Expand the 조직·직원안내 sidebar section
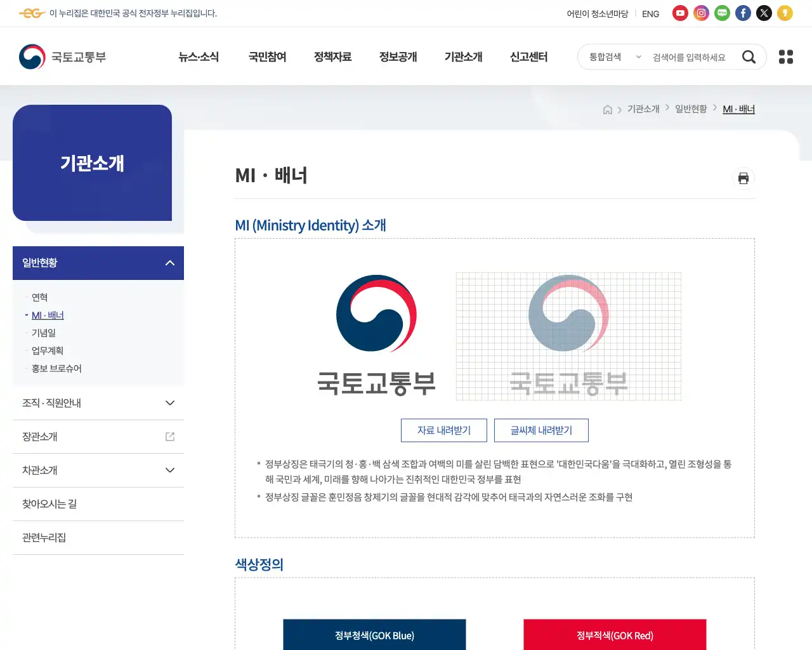This screenshot has width=812, height=650. pos(98,403)
